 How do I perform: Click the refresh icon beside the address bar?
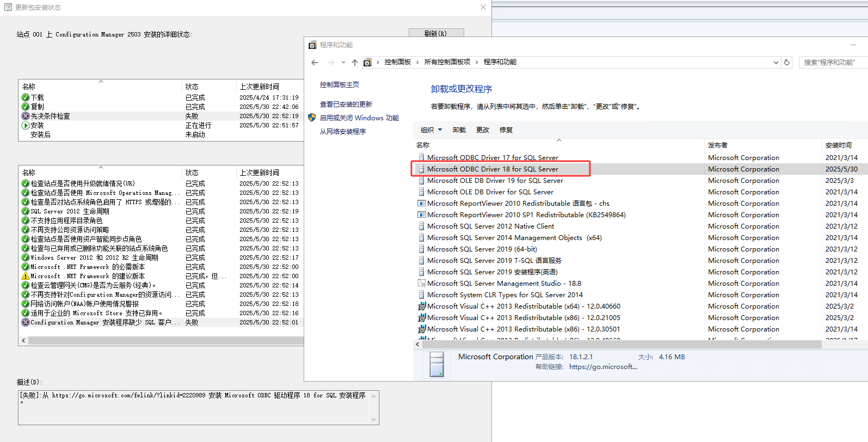[787, 63]
